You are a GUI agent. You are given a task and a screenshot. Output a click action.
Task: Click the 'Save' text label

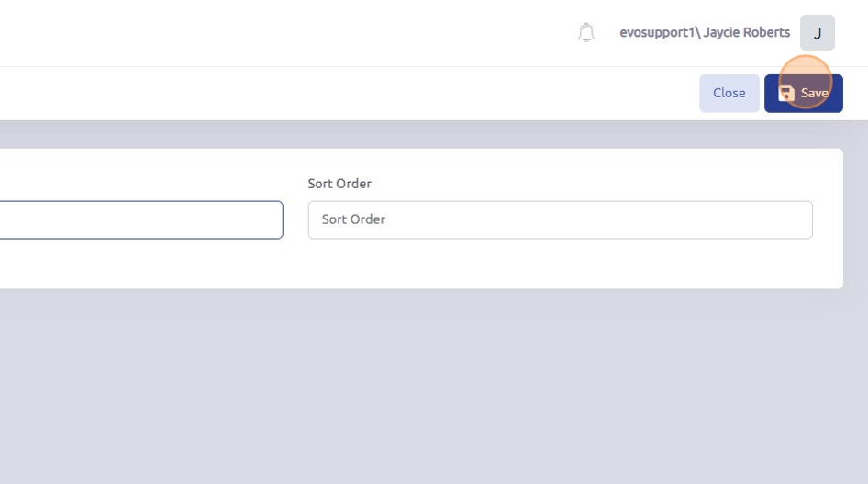pos(815,93)
